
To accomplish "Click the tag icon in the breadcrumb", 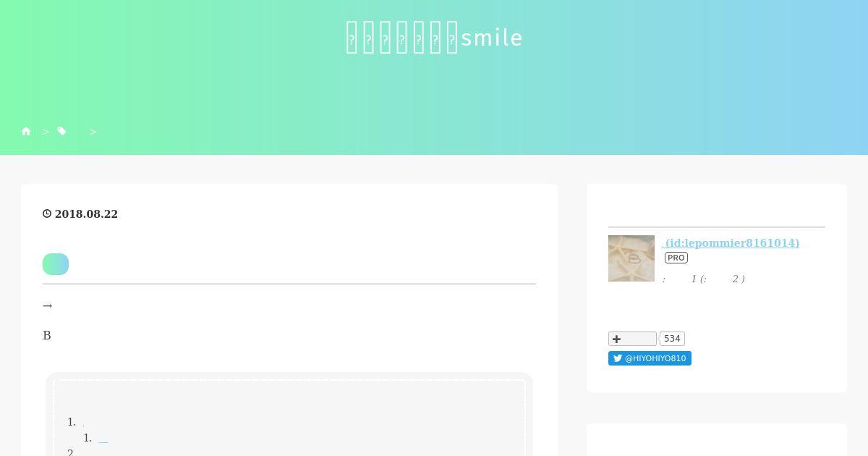I will [62, 131].
